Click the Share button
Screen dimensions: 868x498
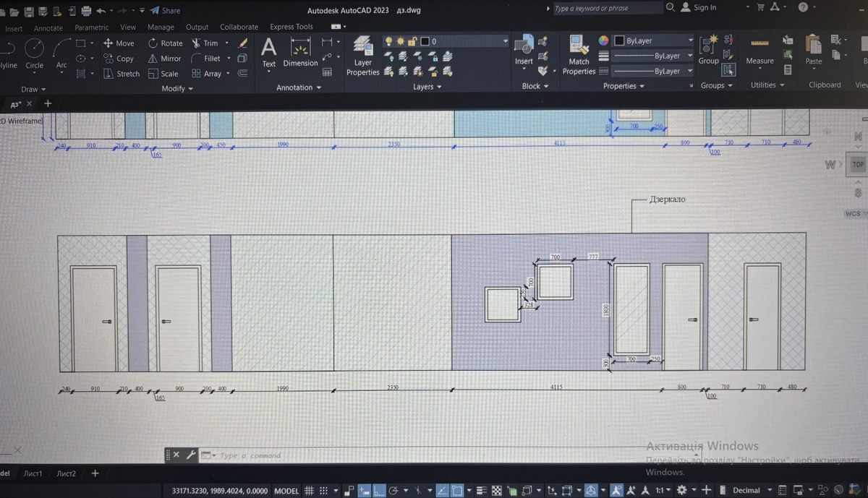[x=166, y=11]
